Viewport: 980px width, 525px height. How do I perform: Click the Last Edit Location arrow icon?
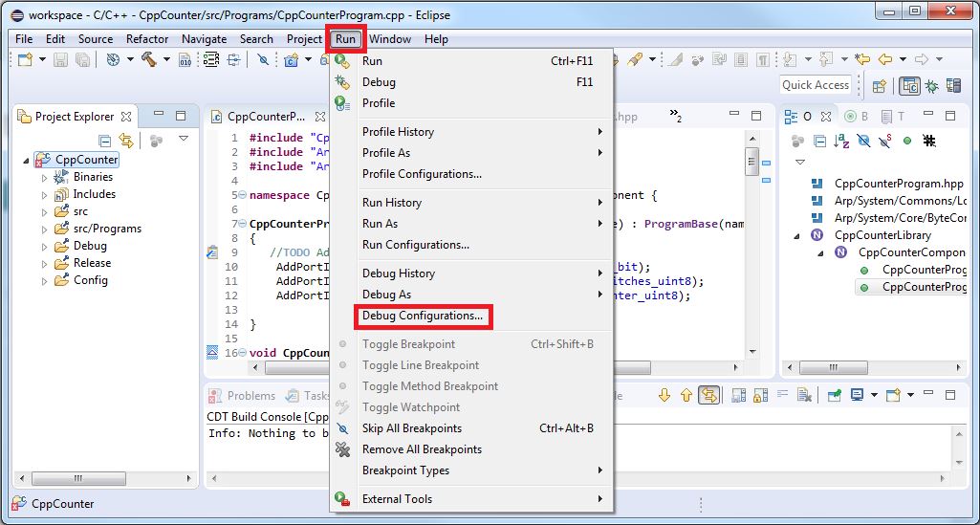pyautogui.click(x=862, y=59)
